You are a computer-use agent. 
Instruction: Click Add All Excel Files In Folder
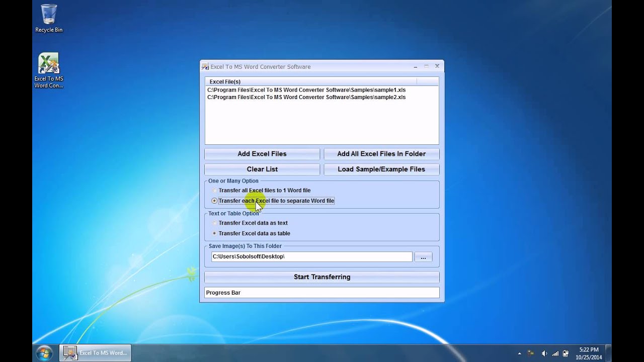[x=381, y=154]
